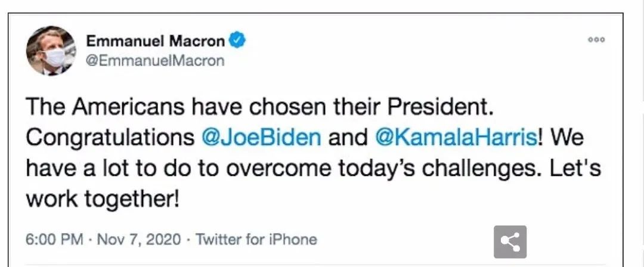Click the word "and" between the mentions
Image resolution: width=644 pixels, height=267 pixels.
(x=348, y=138)
